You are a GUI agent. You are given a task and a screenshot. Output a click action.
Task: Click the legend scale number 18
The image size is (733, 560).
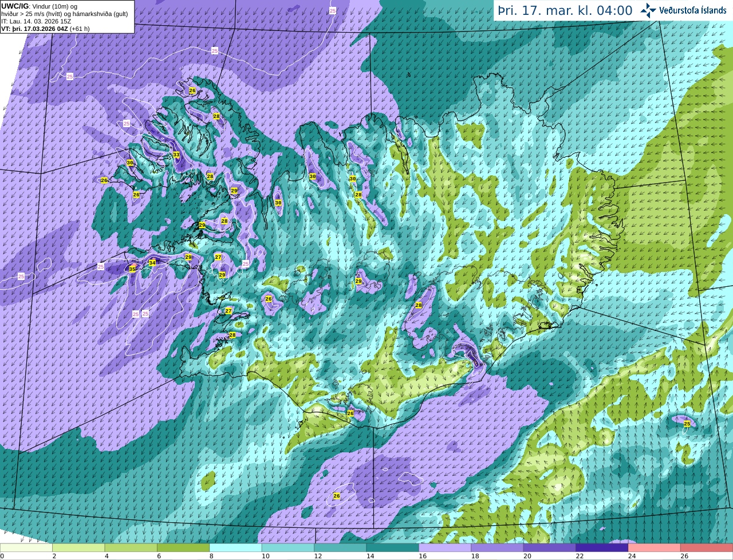[x=475, y=556]
